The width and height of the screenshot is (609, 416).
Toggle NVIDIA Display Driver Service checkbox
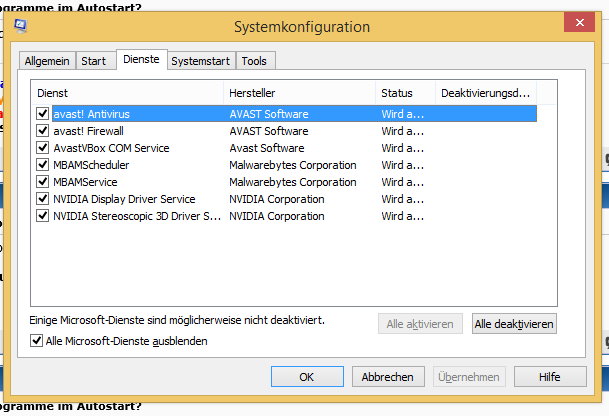pos(42,198)
